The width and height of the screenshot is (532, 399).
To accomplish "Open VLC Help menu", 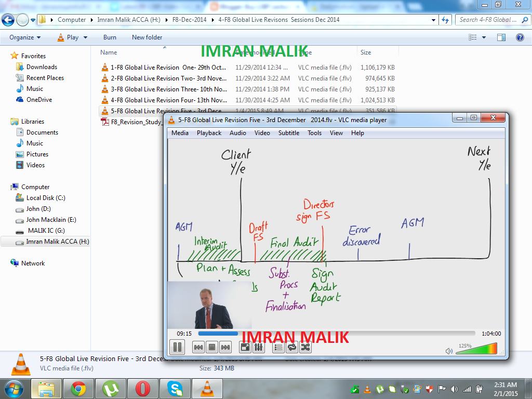I will click(x=357, y=133).
